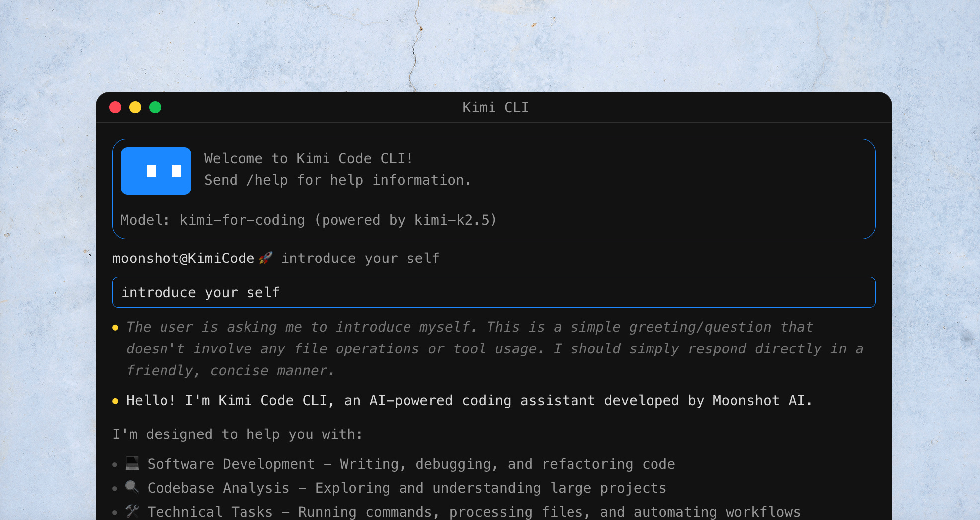The height and width of the screenshot is (520, 980).
Task: Maximize the window with the green button
Action: [155, 107]
